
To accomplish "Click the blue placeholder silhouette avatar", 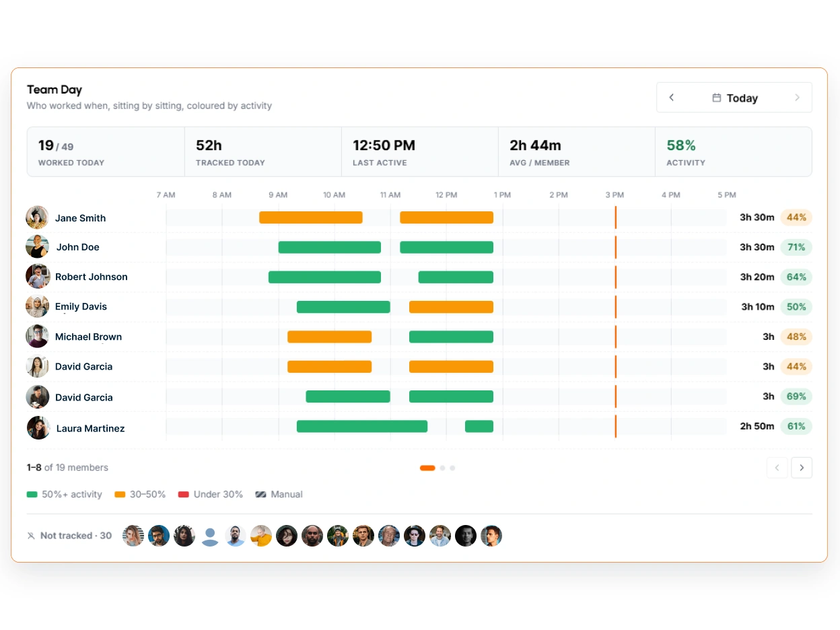I will click(210, 536).
